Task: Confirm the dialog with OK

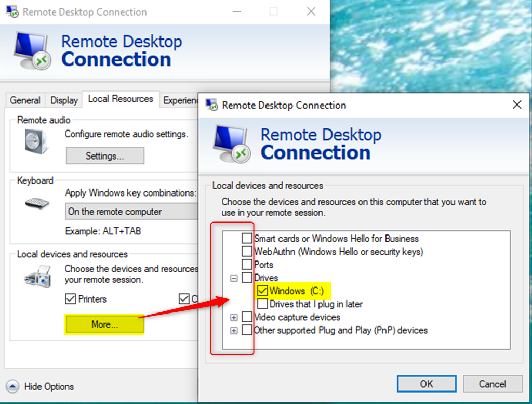Action: click(427, 384)
